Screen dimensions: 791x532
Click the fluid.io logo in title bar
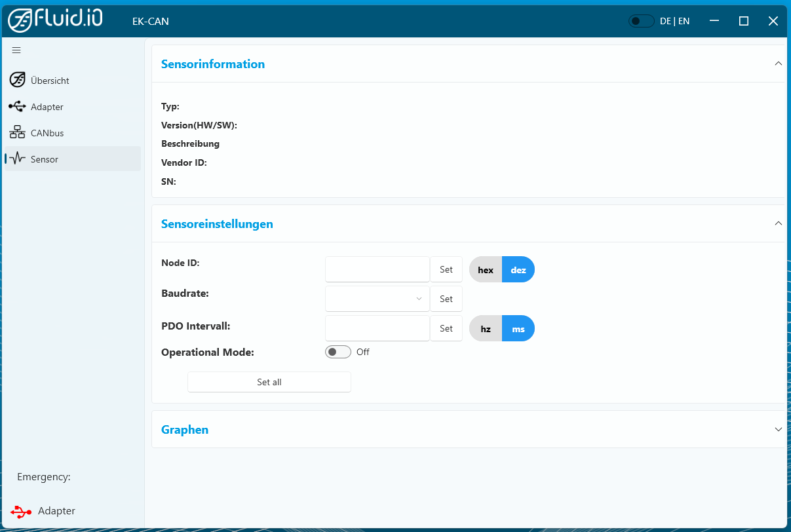56,20
